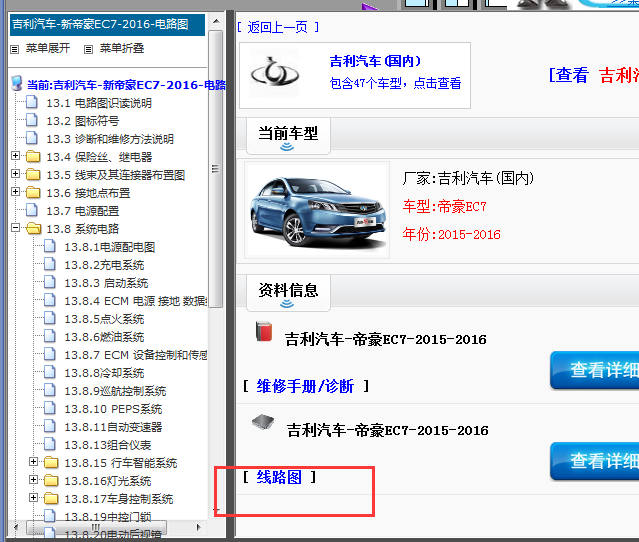Click page icon of 13.1 电路图识读说明
Viewport: 639px width, 542px height.
(32, 102)
